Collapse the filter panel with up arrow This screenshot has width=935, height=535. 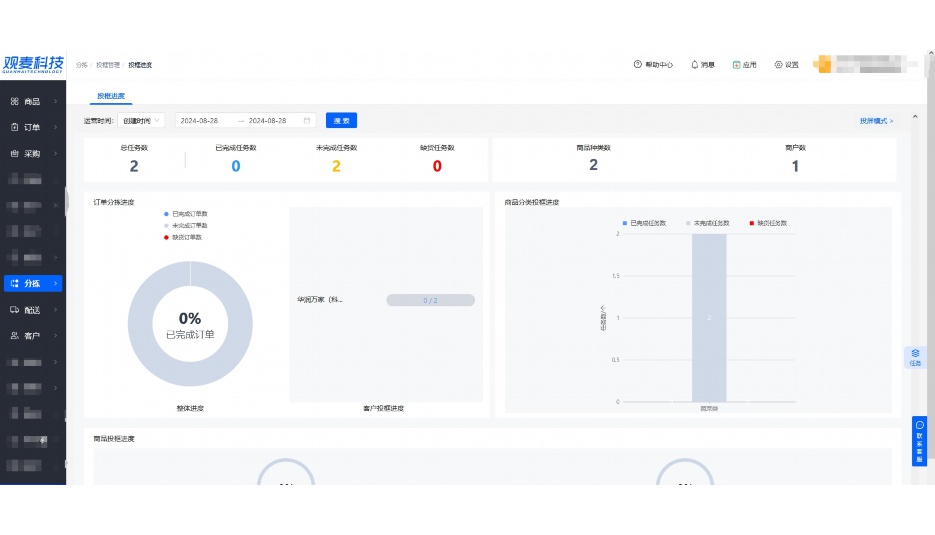coord(915,117)
